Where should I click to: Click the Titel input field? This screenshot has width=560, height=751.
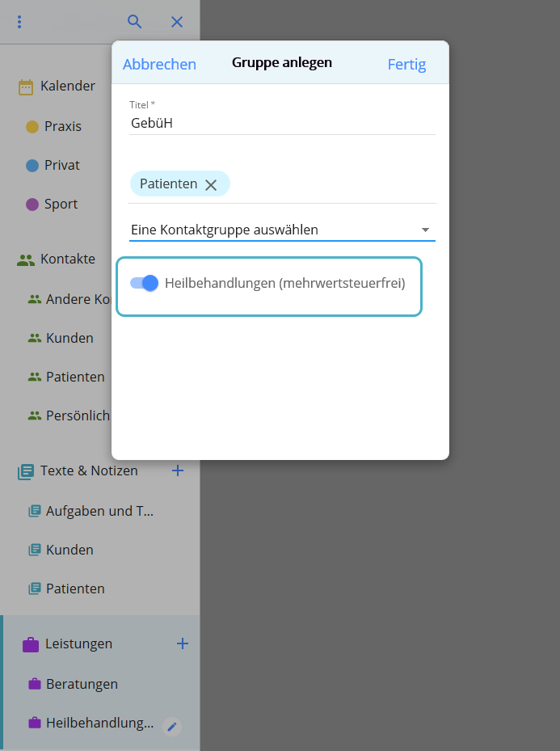click(x=282, y=124)
